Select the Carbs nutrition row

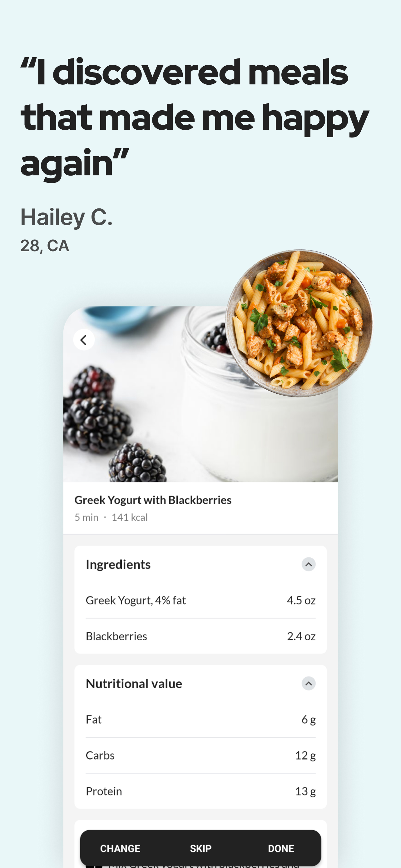pyautogui.click(x=201, y=756)
